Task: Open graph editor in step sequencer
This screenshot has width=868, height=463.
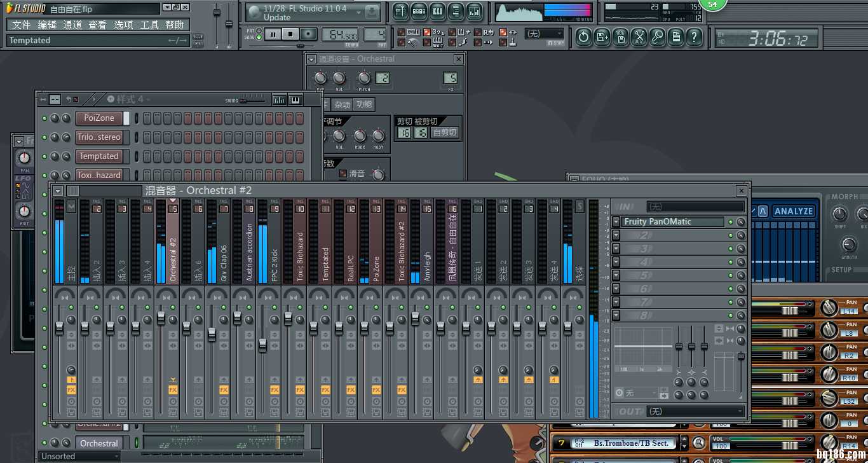Action: (x=279, y=100)
